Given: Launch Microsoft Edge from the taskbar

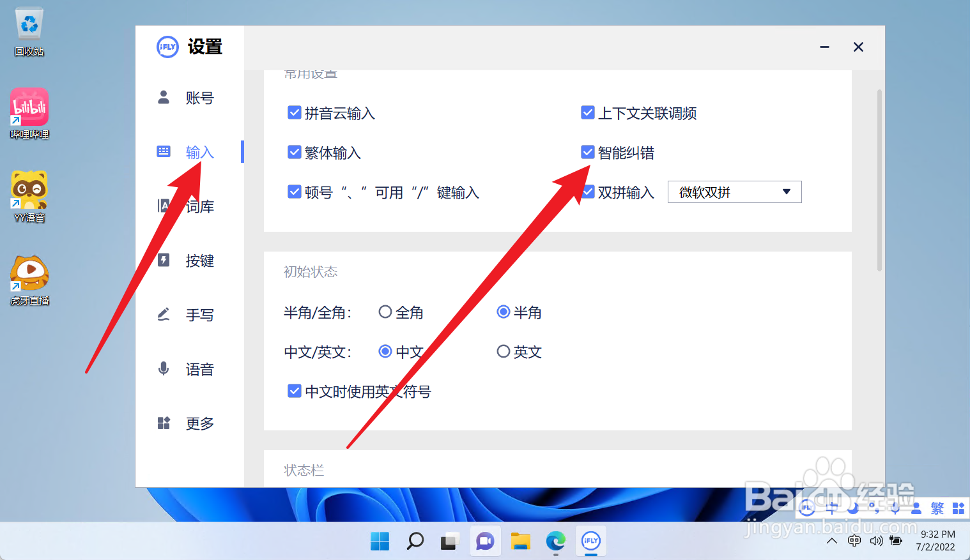Looking at the screenshot, I should tap(555, 541).
